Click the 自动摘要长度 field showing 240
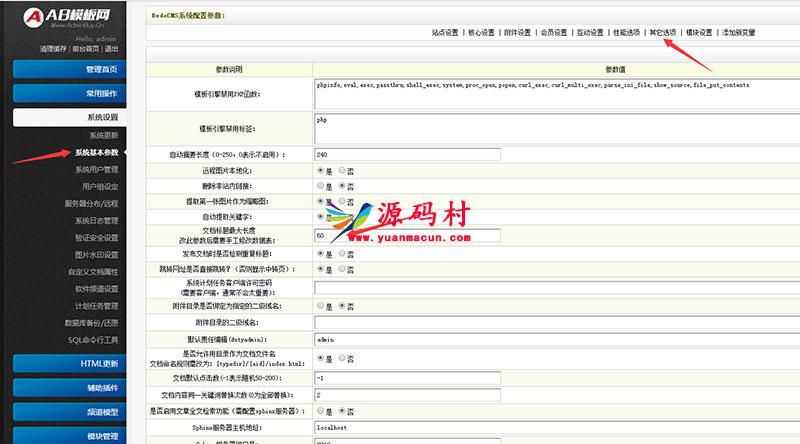Viewport: 800px width, 444px height. (x=407, y=154)
